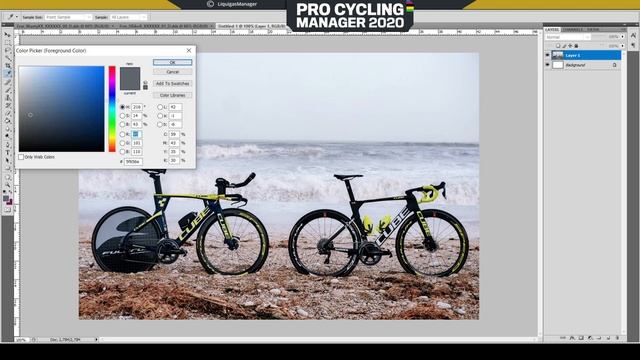Hide the Background layer eye icon
Viewport: 640px width, 360px height.
click(547, 65)
